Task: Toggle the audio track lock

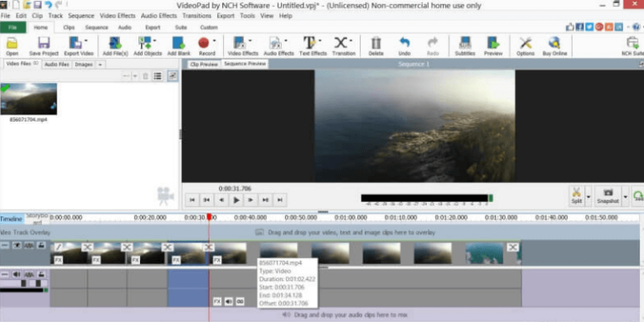Action: click(x=41, y=274)
